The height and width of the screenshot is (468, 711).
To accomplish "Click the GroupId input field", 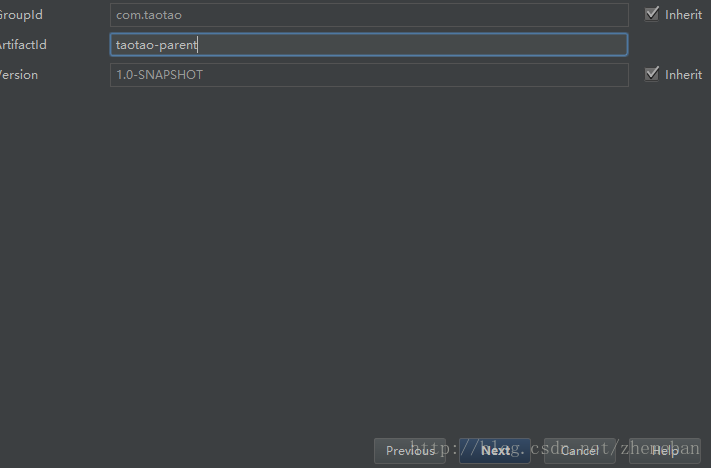I will [369, 15].
